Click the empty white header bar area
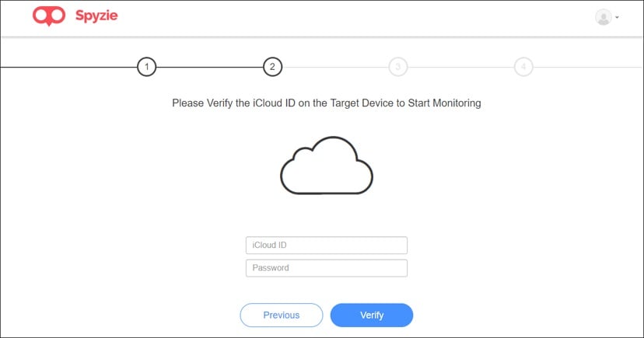The image size is (644, 338). coord(350,17)
